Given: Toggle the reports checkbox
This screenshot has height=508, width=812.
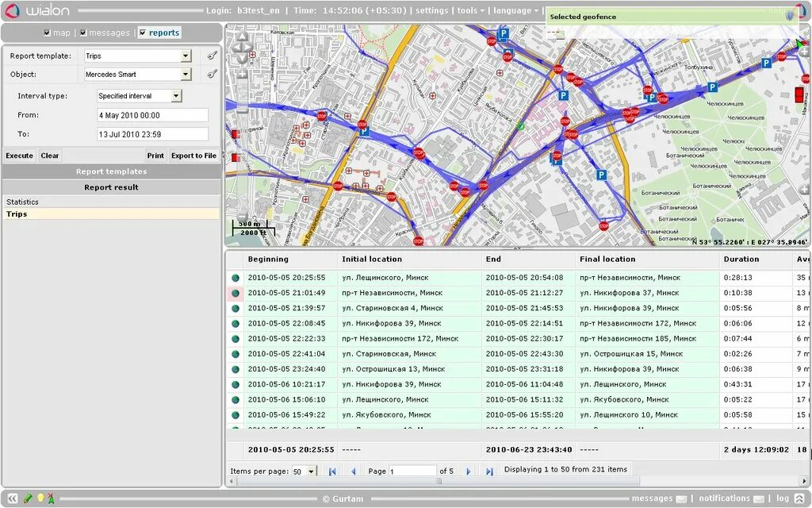Looking at the screenshot, I should 144,33.
